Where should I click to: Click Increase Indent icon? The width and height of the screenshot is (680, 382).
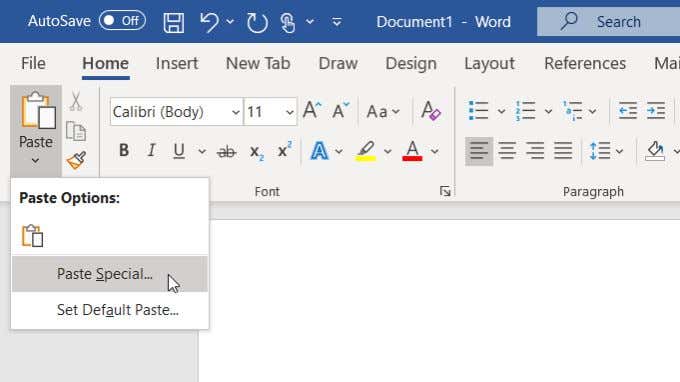click(656, 111)
